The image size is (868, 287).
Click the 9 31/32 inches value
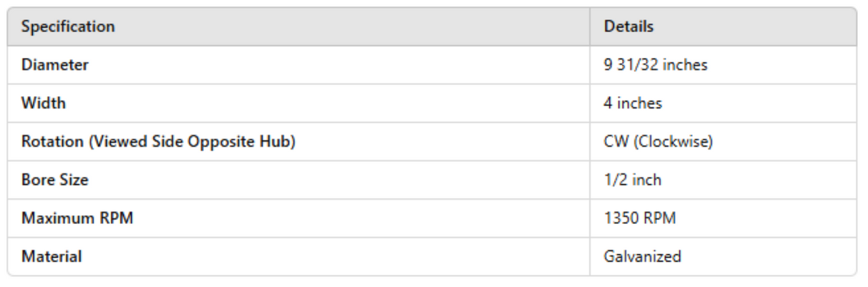pos(656,65)
